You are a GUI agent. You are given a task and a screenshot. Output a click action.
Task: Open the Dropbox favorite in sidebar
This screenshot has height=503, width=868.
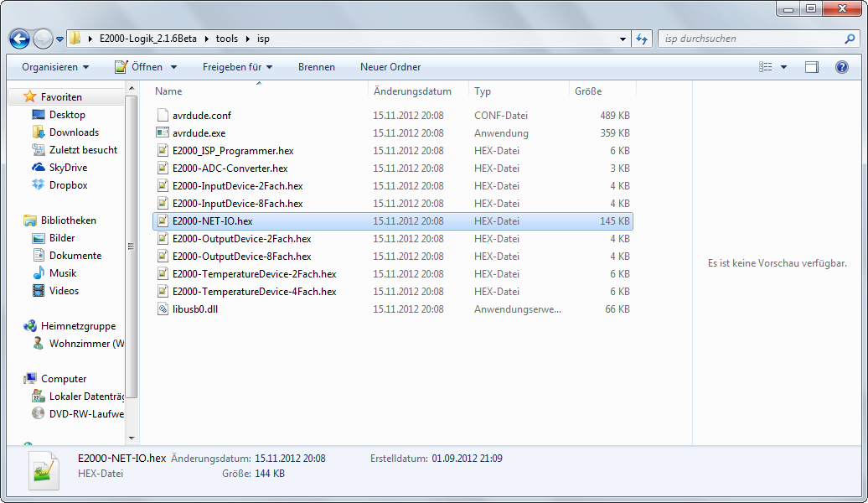pyautogui.click(x=67, y=185)
